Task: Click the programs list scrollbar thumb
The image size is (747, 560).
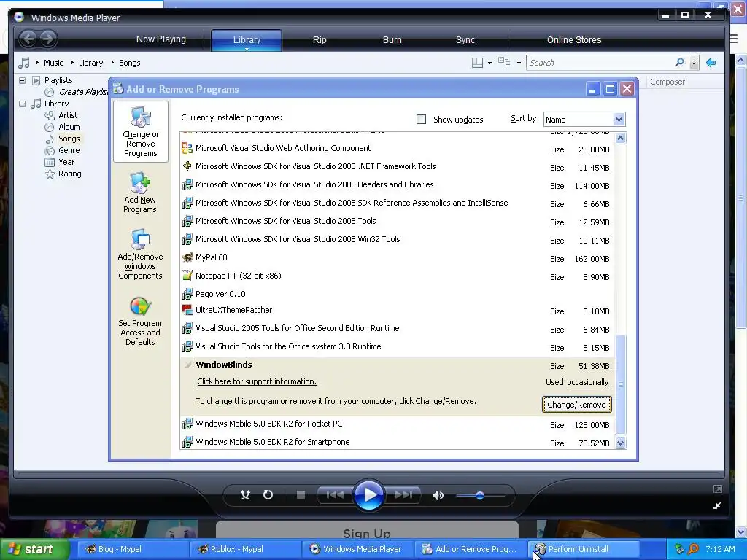Action: tap(620, 385)
